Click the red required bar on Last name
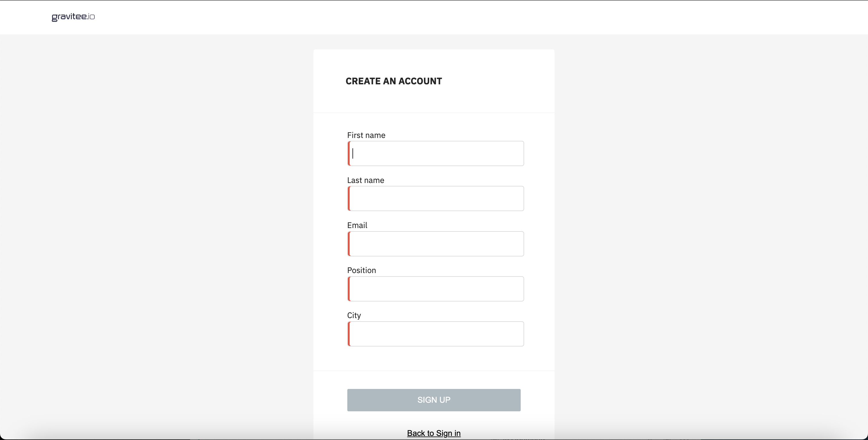868x440 pixels. [x=349, y=198]
